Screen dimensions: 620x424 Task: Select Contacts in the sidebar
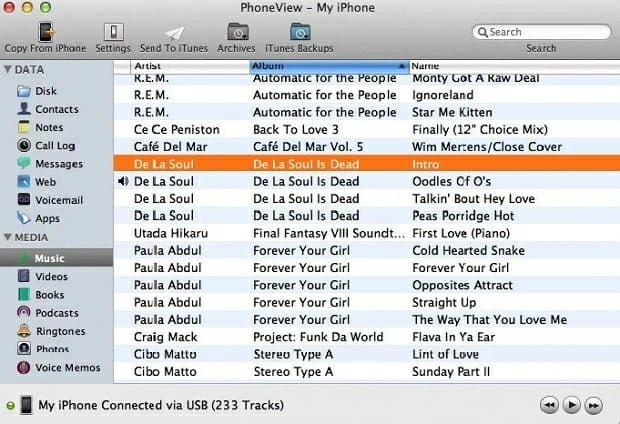tap(56, 109)
